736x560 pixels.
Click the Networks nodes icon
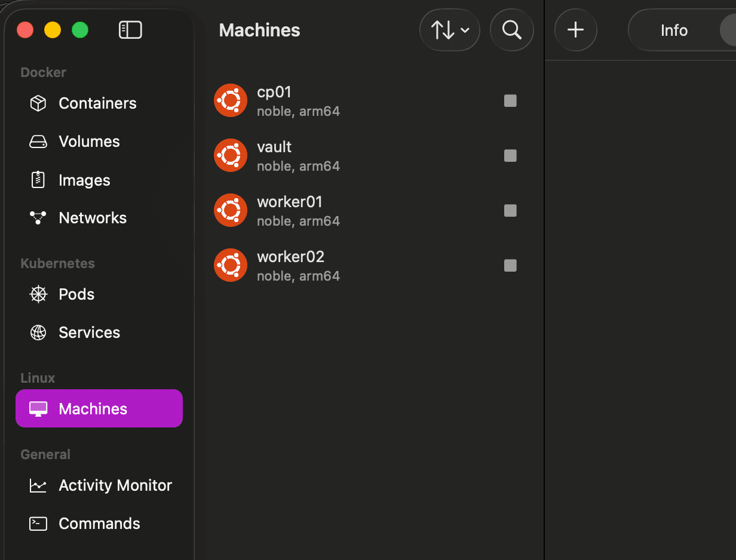38,218
